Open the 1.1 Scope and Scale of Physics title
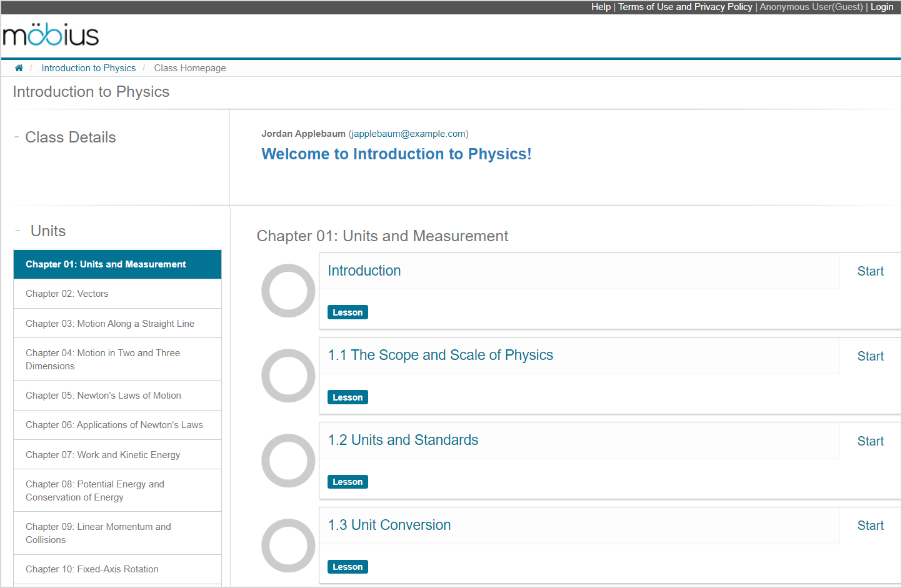The image size is (902, 588). pos(440,355)
